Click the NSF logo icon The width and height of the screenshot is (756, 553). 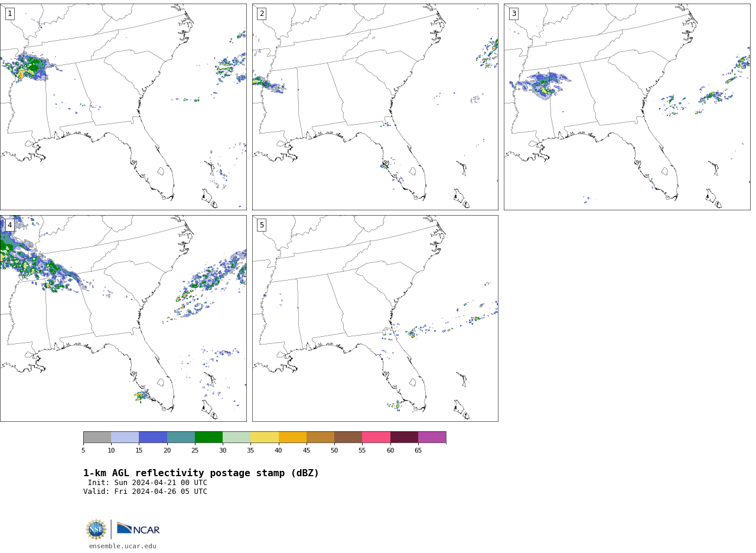(x=96, y=529)
